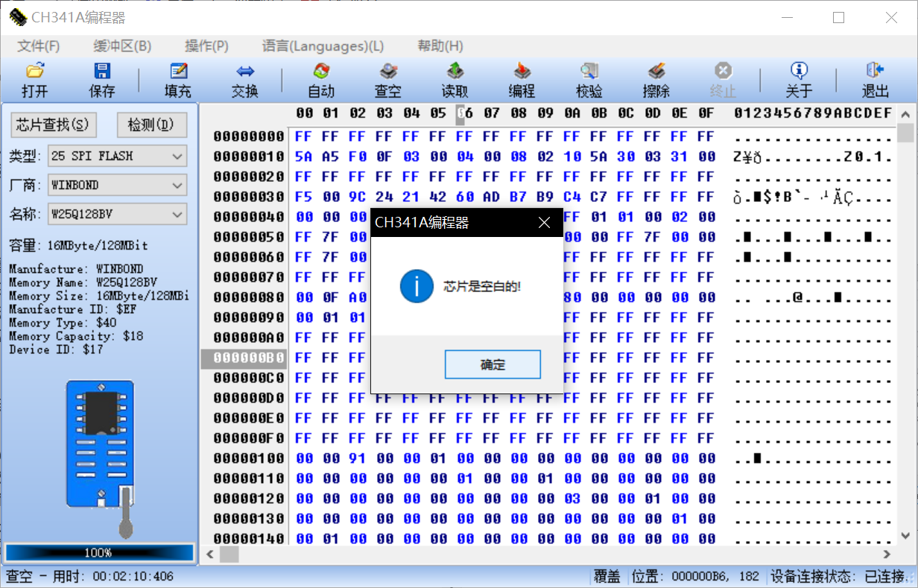Click the 芯片查找(S) button
918x588 pixels.
[x=52, y=124]
